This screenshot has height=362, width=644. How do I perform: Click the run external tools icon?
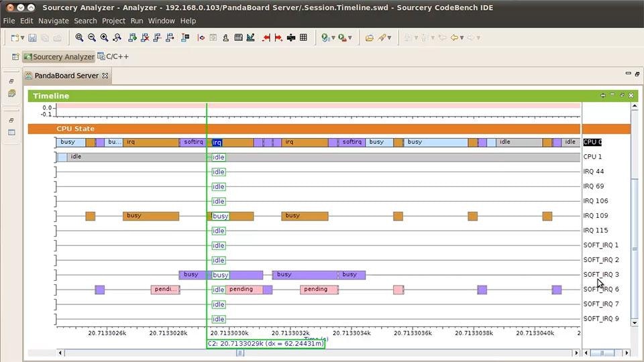click(342, 38)
